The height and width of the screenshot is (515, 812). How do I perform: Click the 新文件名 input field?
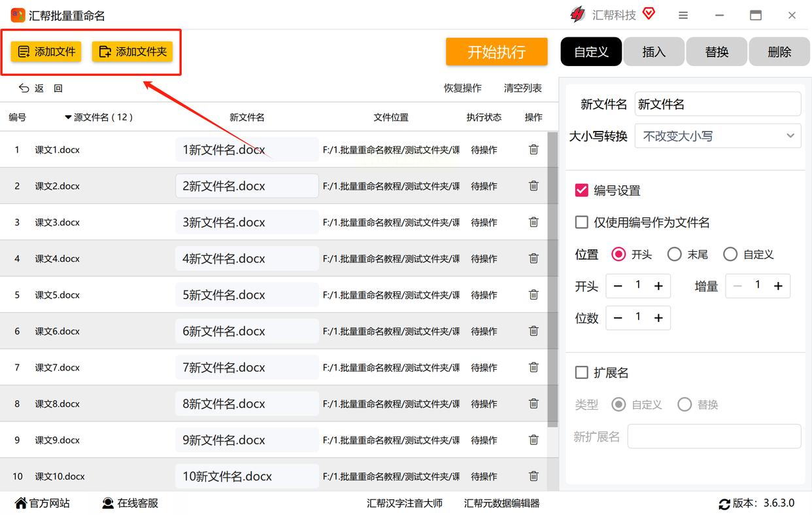[717, 104]
